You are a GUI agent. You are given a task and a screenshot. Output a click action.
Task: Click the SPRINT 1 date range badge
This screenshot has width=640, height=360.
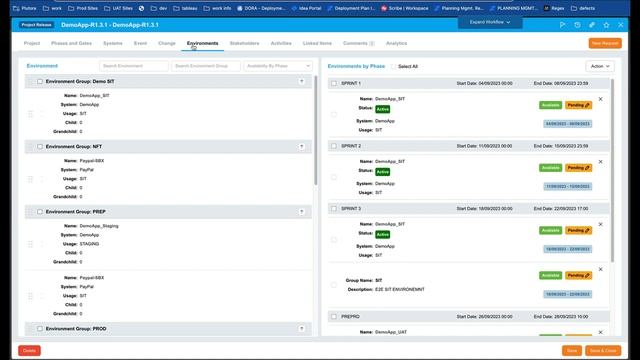click(x=568, y=124)
